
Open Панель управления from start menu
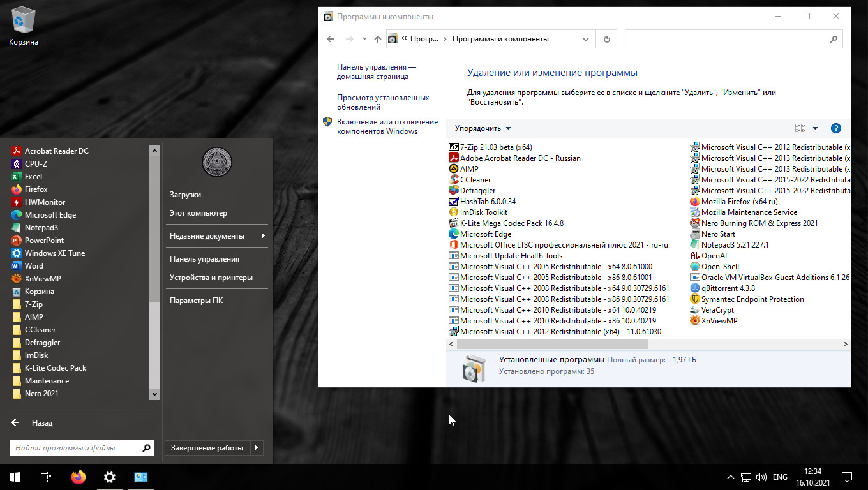(x=204, y=259)
